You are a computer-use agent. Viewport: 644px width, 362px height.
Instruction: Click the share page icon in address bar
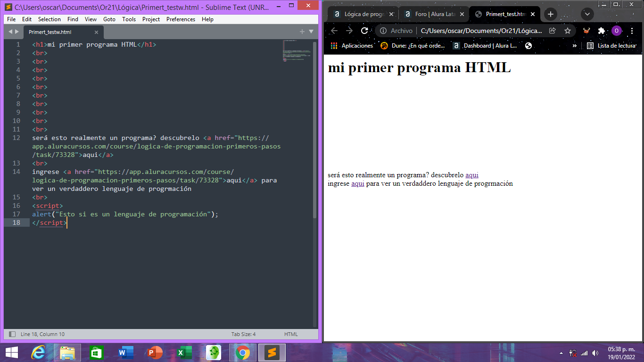pyautogui.click(x=553, y=31)
